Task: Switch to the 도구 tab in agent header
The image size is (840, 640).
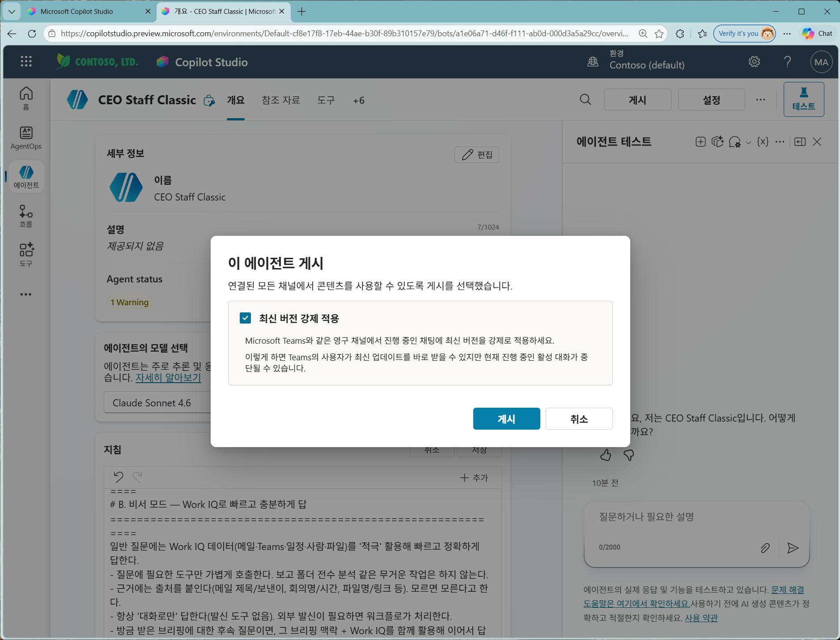Action: point(326,101)
